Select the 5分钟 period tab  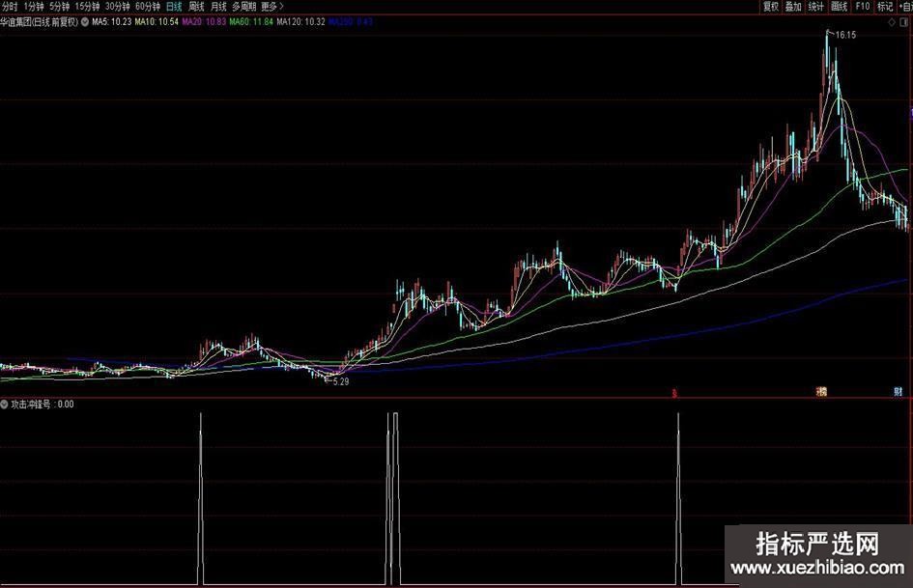[x=59, y=7]
